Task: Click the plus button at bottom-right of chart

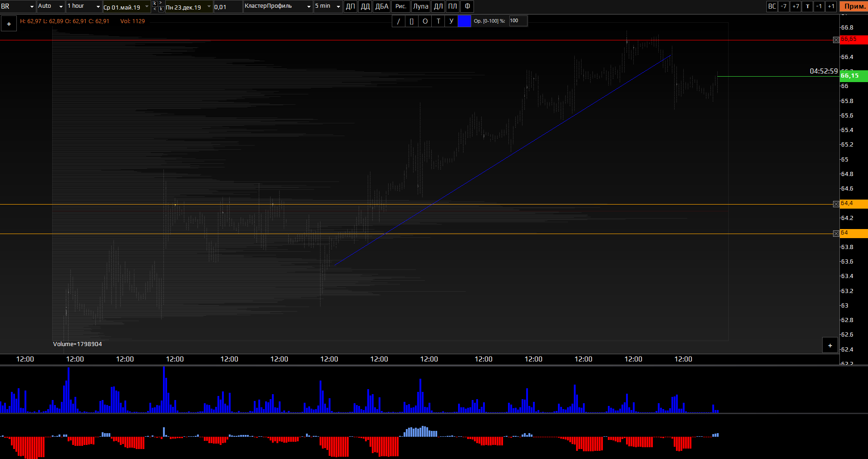Action: click(x=830, y=346)
